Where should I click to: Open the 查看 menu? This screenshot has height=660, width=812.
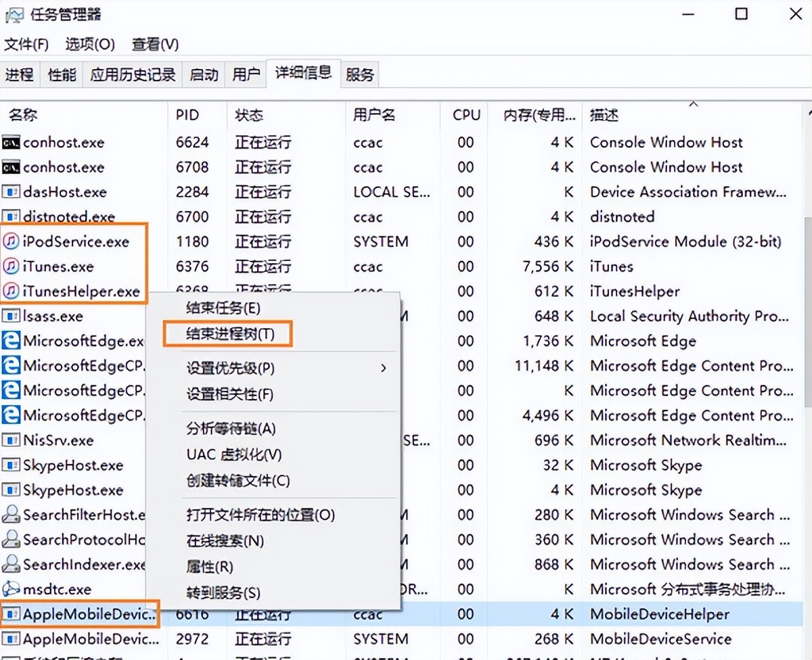pos(154,44)
